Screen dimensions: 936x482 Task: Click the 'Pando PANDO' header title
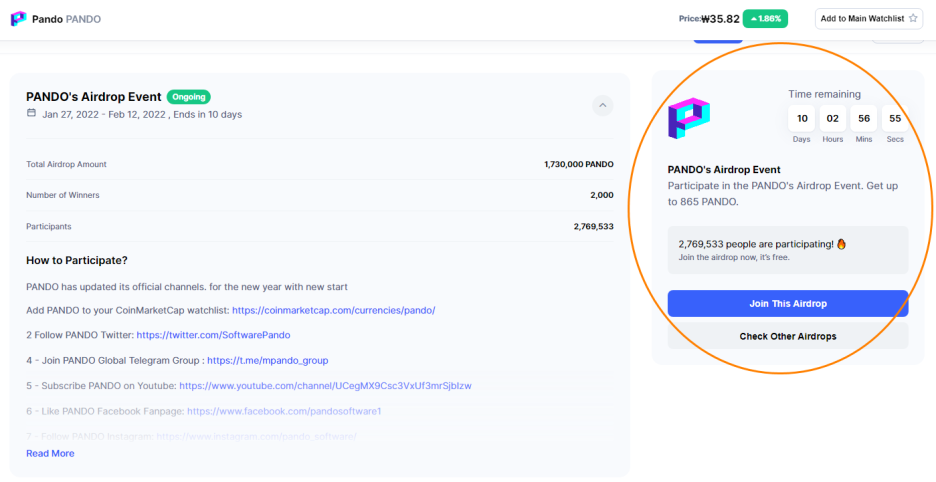pos(66,19)
